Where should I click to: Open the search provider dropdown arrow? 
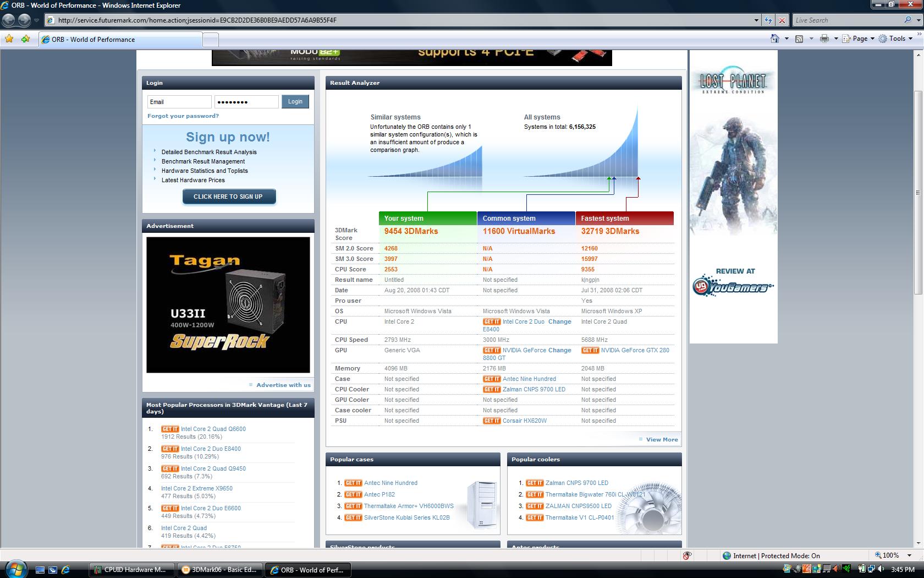tap(919, 20)
